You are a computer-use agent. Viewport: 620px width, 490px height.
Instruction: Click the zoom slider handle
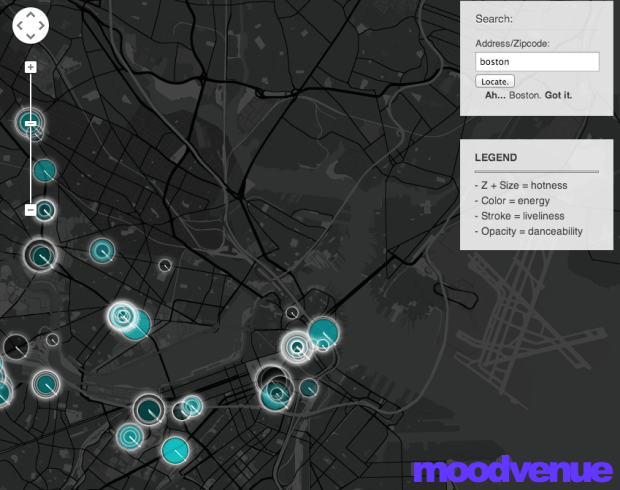coord(30,123)
